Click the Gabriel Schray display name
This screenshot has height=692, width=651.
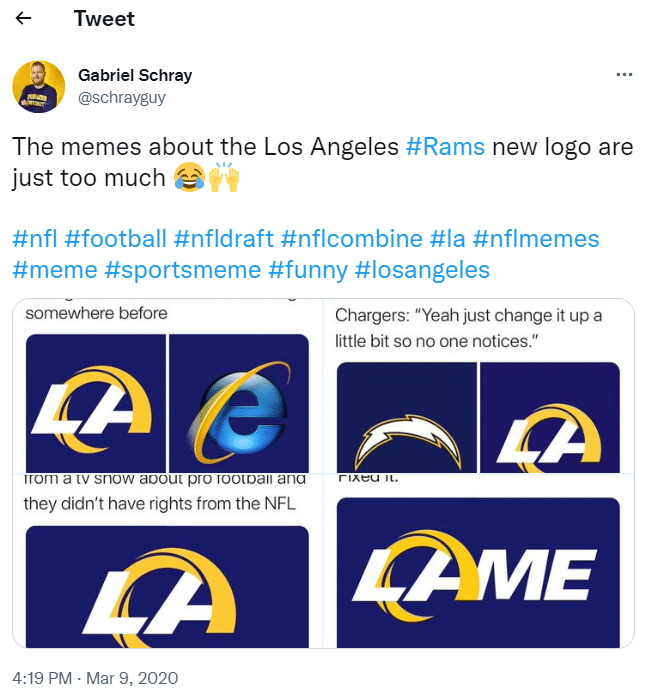[135, 75]
